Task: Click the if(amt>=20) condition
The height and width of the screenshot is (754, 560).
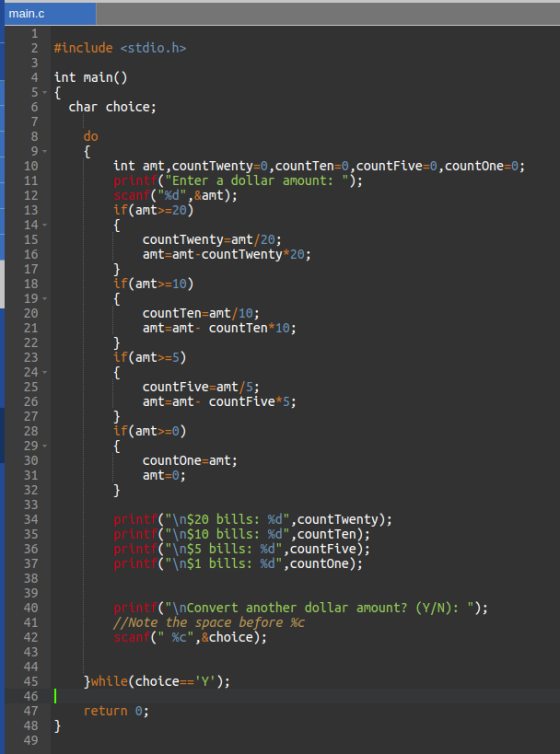Action: 153,211
